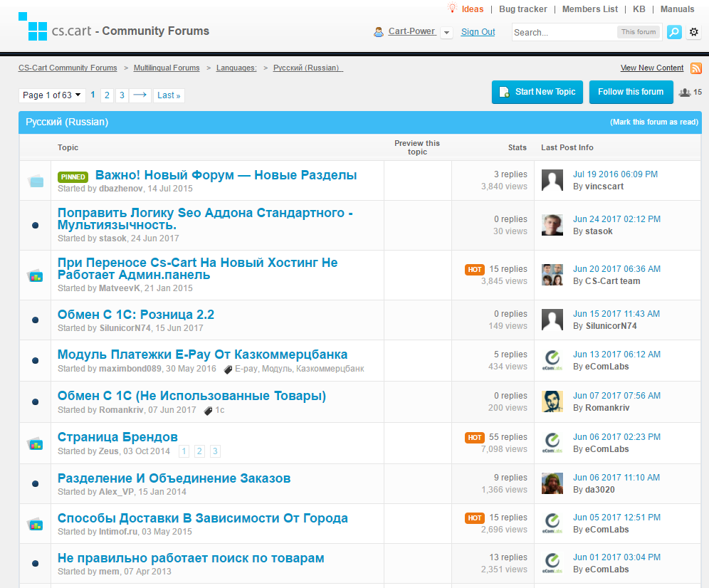Viewport: 709px width, 588px height.
Task: Click unread dot for Не правильно работает поиск
Action: [x=36, y=564]
